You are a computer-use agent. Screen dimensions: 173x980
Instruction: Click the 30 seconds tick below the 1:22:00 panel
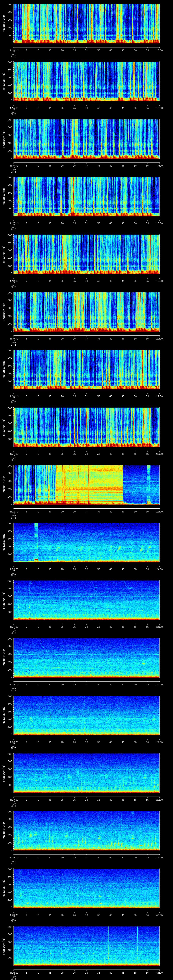[x=87, y=511]
